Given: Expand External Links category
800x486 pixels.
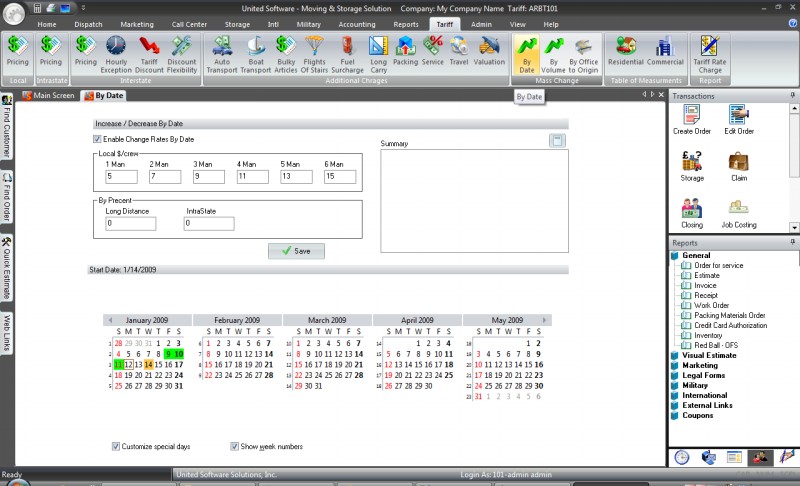Looking at the screenshot, I should (707, 405).
